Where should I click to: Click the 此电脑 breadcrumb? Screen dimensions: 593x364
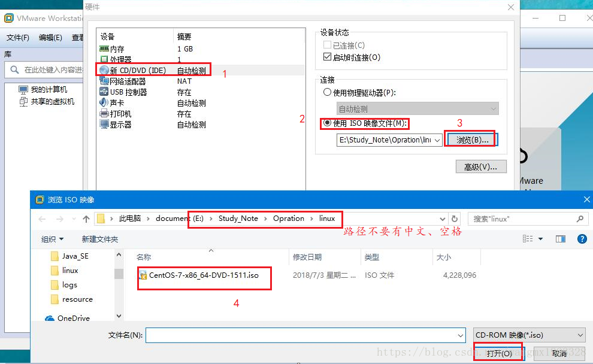tap(130, 219)
